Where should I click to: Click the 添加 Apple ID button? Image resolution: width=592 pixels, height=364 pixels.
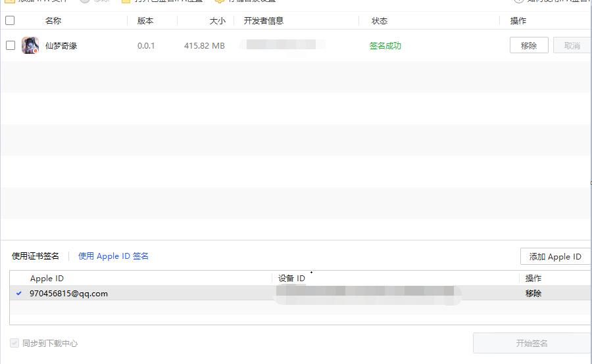point(555,256)
